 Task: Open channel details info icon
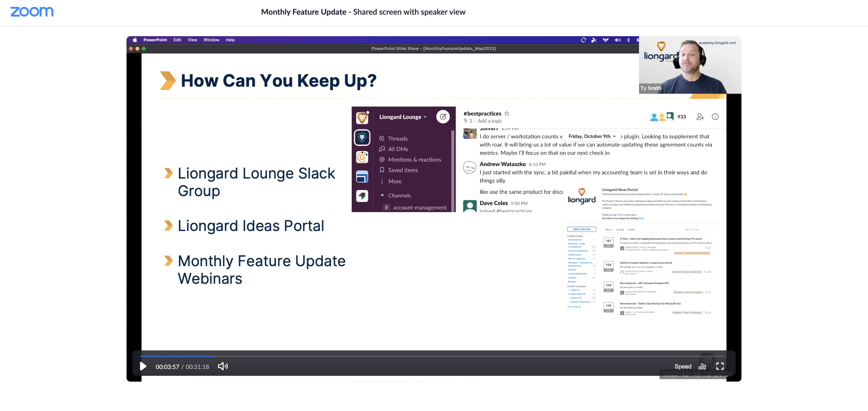point(715,117)
